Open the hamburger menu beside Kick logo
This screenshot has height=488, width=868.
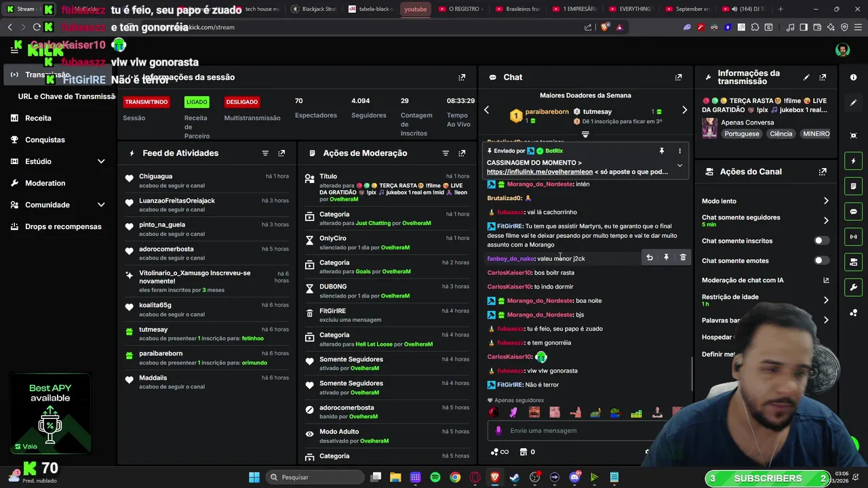[15, 50]
